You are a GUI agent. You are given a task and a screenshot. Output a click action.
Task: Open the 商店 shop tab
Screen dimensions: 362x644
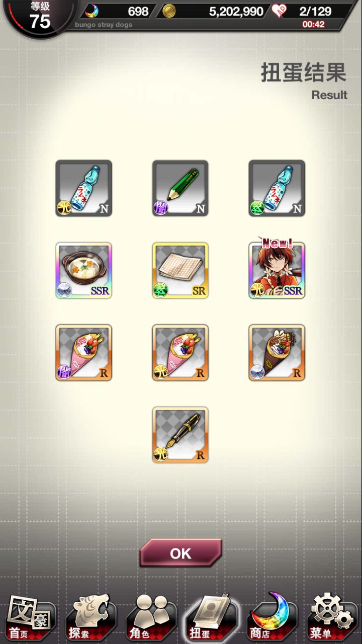272,617
